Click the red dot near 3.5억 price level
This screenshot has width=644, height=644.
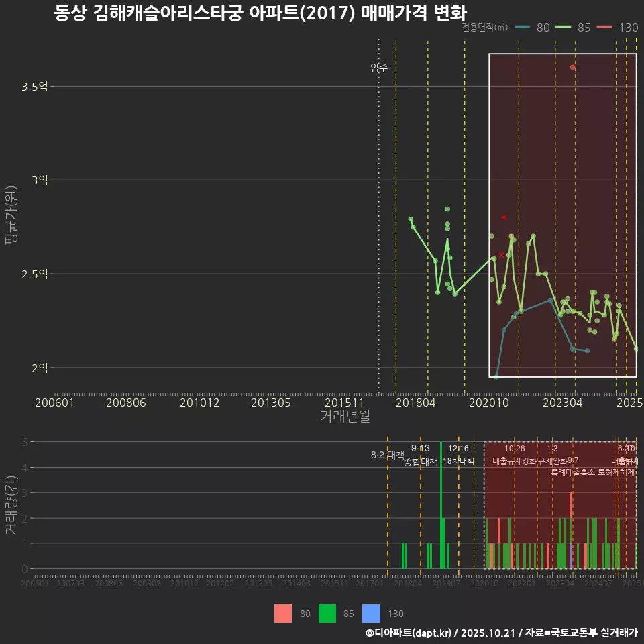(572, 66)
